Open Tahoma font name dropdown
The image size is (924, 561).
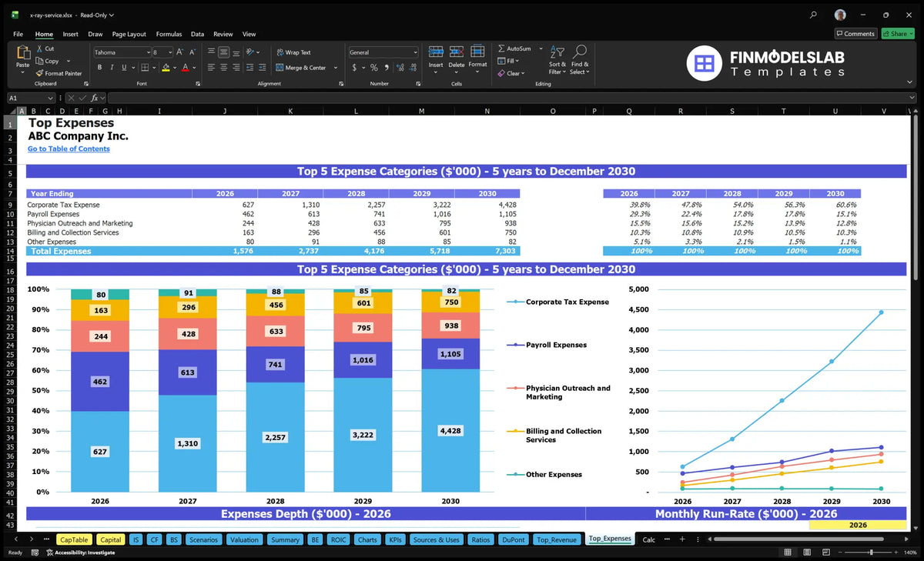point(148,52)
